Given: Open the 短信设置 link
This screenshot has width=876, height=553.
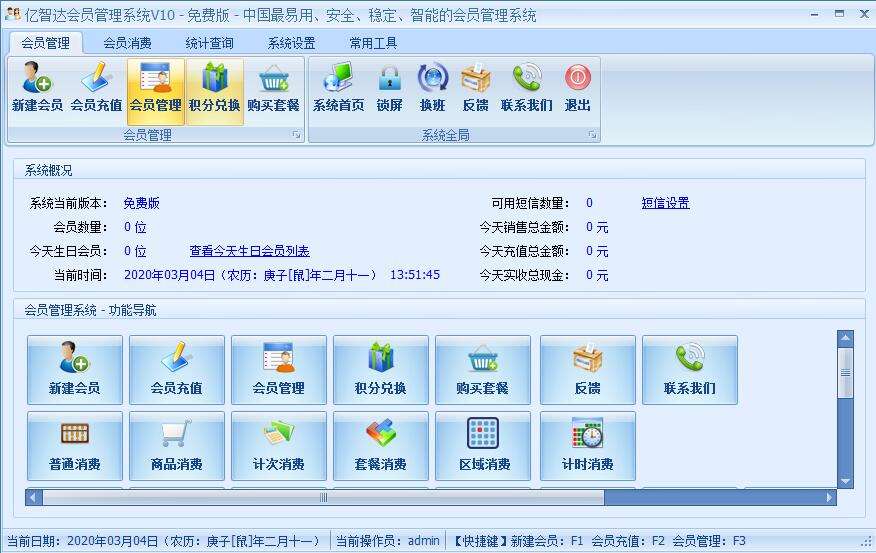Looking at the screenshot, I should pos(665,203).
